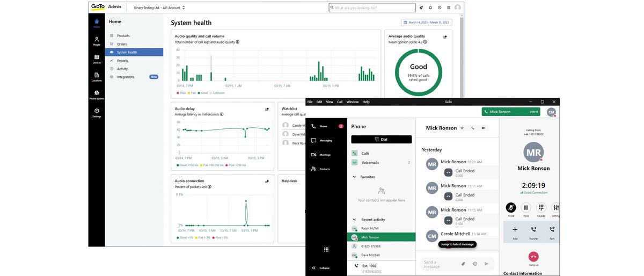Open the Binary Testing Ltd. account switcher
This screenshot has height=276, width=644.
coord(159,8)
